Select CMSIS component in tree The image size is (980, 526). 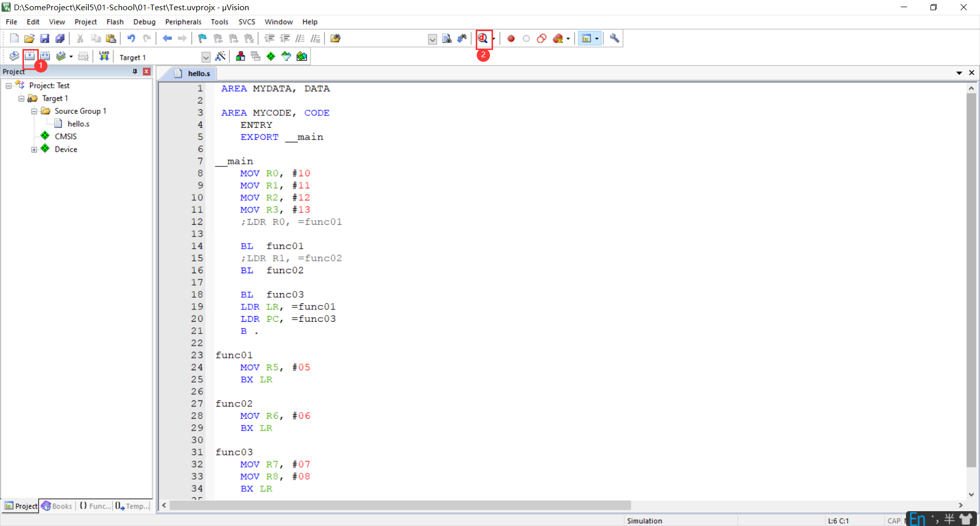[x=66, y=137]
